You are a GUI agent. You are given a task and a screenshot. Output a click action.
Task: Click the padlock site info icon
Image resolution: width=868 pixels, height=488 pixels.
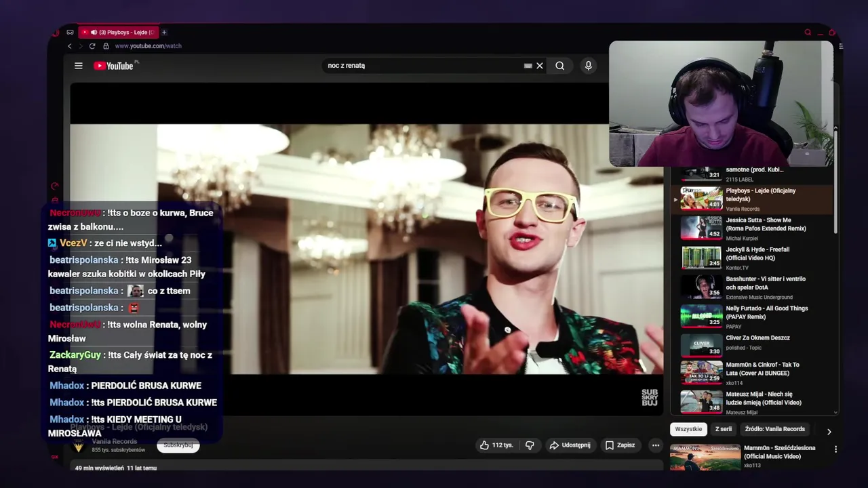[x=106, y=46]
